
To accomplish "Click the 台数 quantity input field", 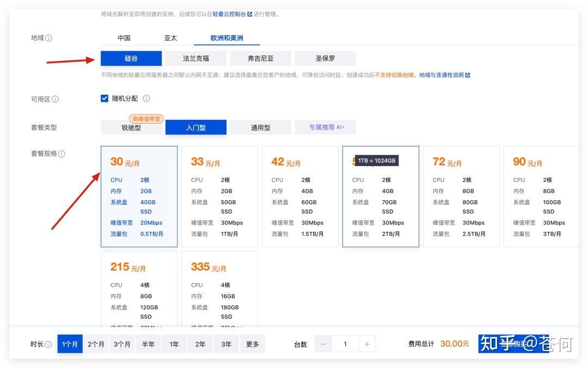I will point(345,344).
